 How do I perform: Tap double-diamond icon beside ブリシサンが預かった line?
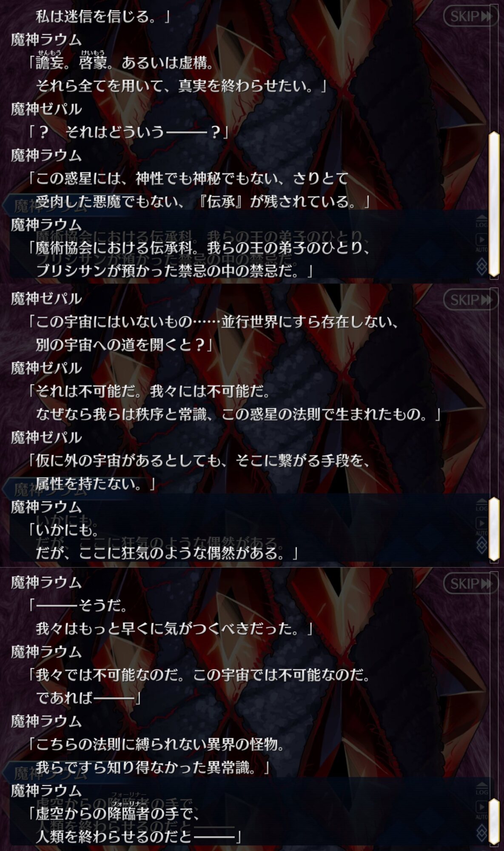pyautogui.click(x=481, y=267)
